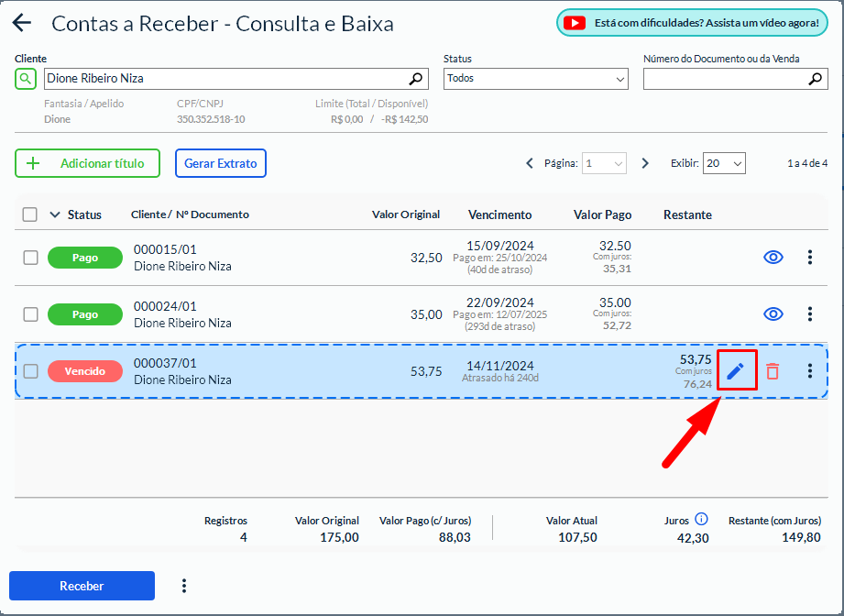This screenshot has height=616, width=844.
Task: Click the green client search icon
Action: pyautogui.click(x=25, y=79)
